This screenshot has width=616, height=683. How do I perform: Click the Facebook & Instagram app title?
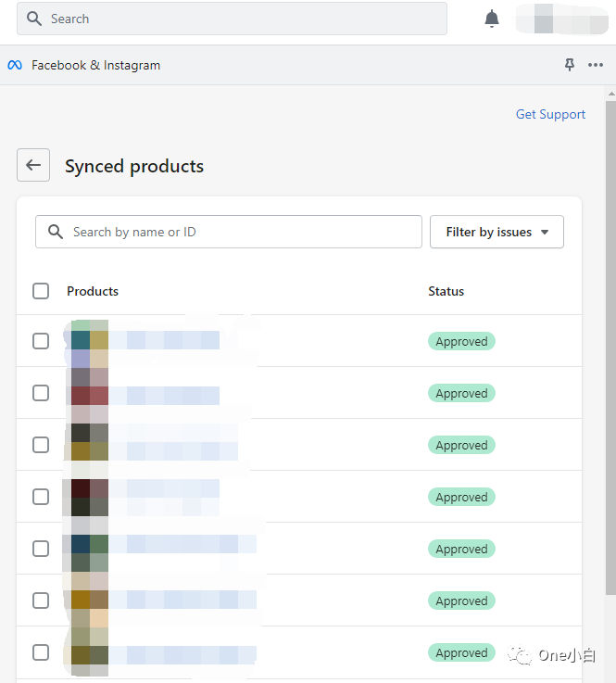(x=95, y=65)
